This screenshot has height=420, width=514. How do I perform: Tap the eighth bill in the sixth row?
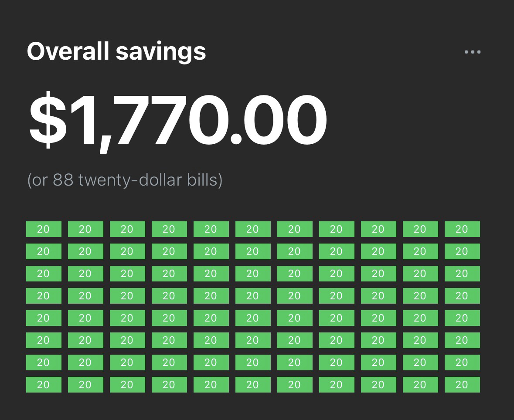(337, 340)
